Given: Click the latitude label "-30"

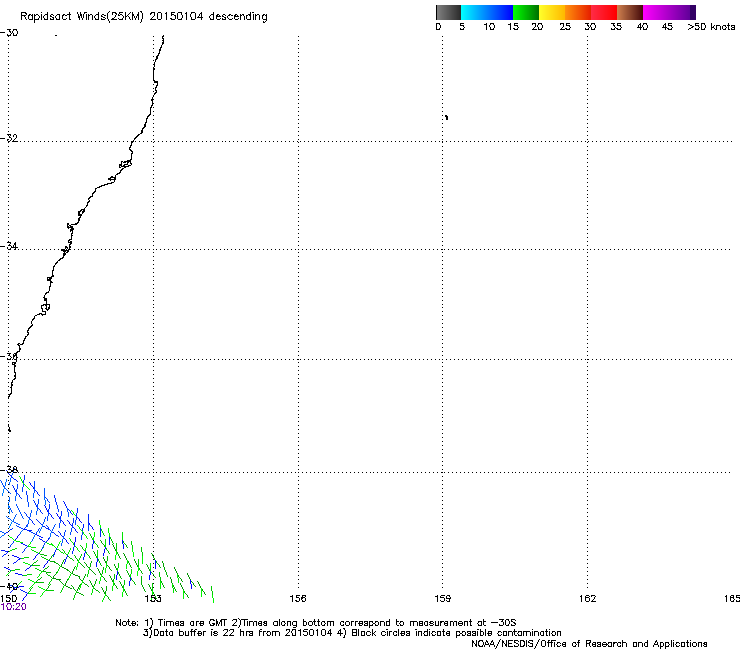Looking at the screenshot, I should [x=9, y=33].
